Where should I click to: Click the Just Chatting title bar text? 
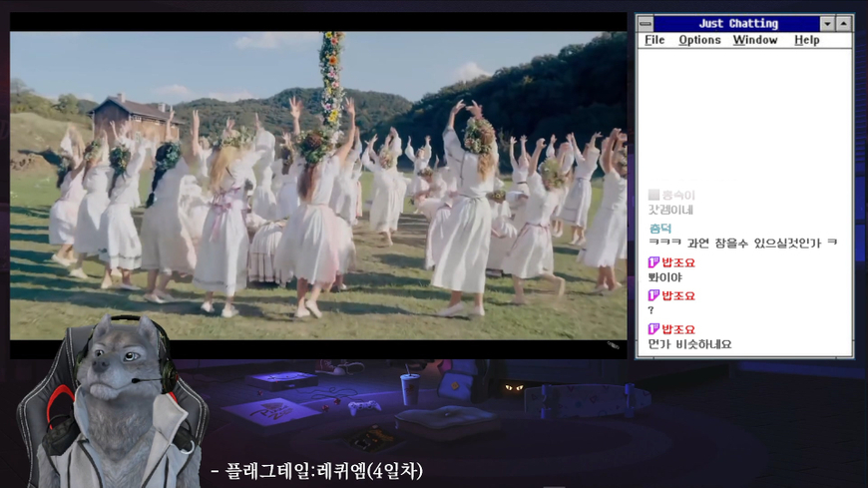(x=738, y=24)
